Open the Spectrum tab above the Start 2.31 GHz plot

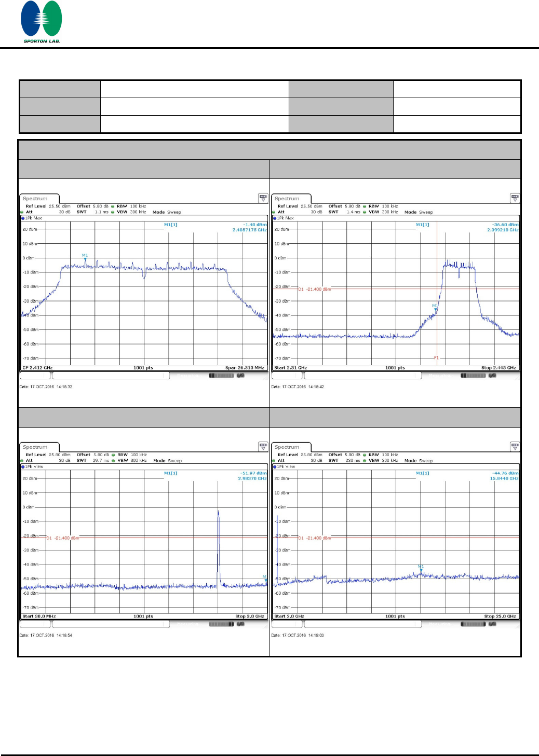tap(291, 199)
